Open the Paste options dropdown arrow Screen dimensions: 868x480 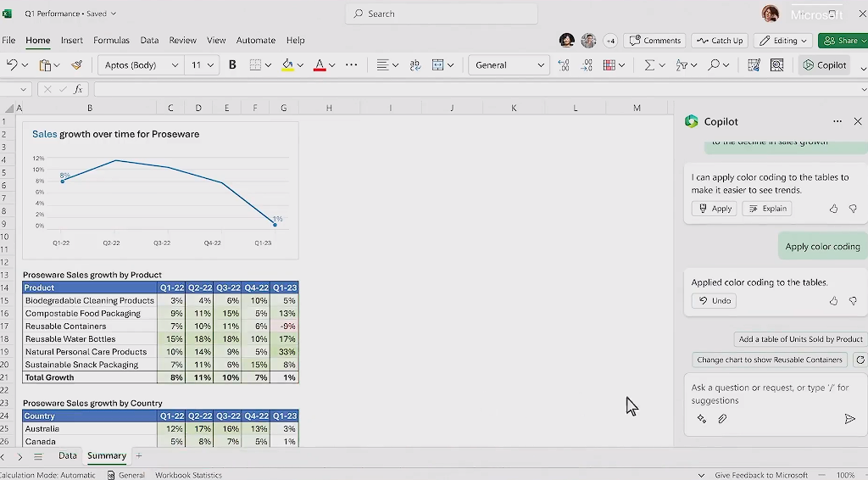(57, 64)
